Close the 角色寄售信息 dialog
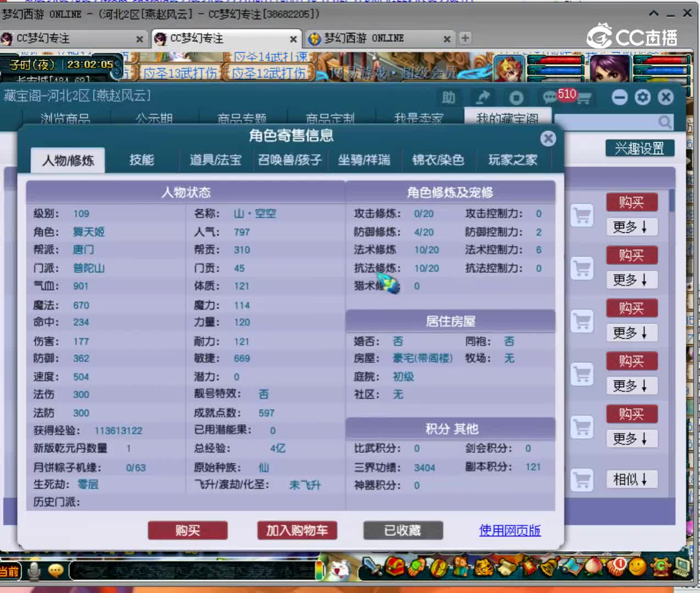 coord(548,138)
